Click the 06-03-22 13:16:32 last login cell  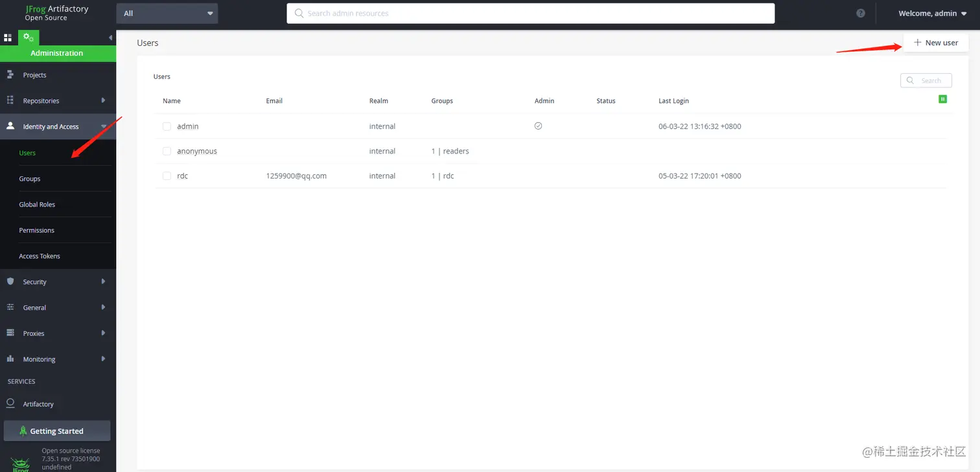(699, 126)
